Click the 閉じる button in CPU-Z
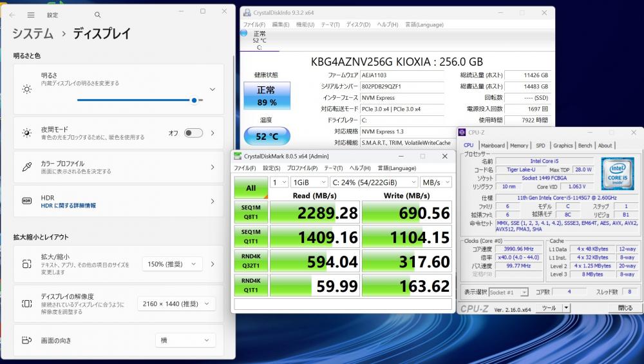The height and width of the screenshot is (364, 644). (625, 308)
